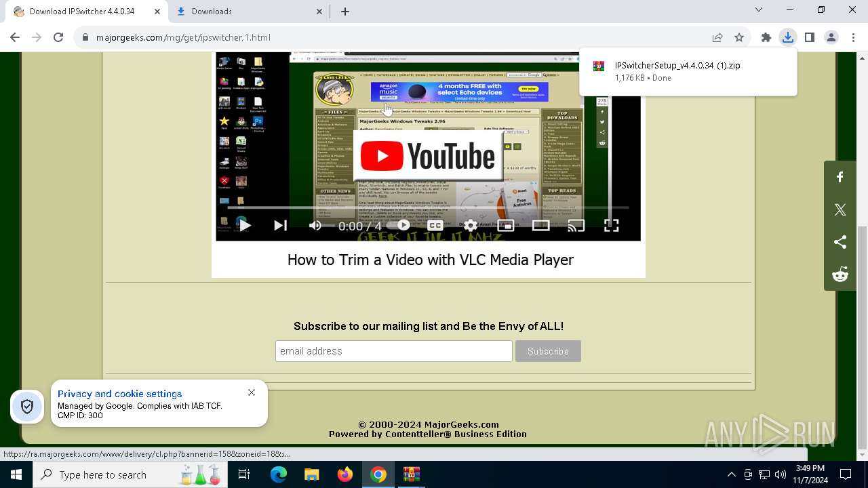Image resolution: width=868 pixels, height=488 pixels.
Task: Share this page from address bar
Action: [717, 37]
